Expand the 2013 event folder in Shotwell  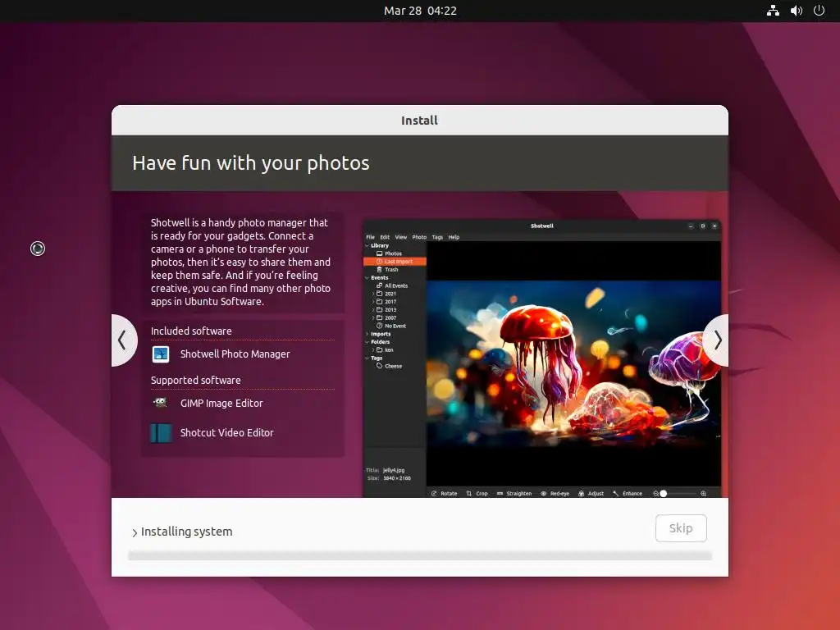coord(373,309)
